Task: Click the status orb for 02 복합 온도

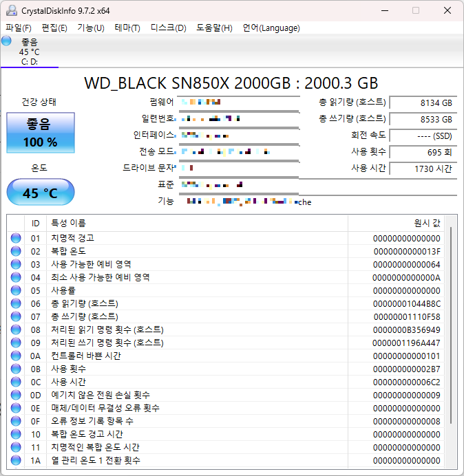Action: click(x=16, y=251)
